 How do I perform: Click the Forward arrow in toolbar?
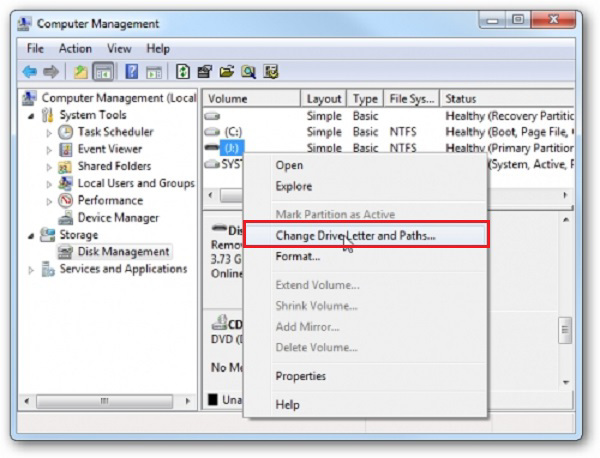tap(49, 71)
